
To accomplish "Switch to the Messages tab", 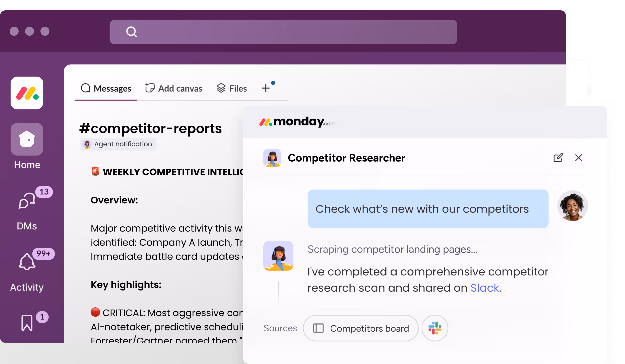I will (x=106, y=88).
